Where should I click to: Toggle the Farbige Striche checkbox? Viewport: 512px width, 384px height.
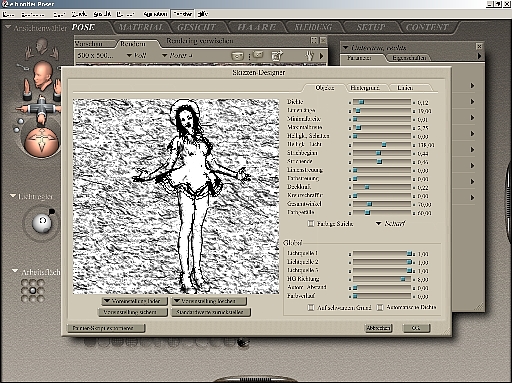(x=310, y=223)
